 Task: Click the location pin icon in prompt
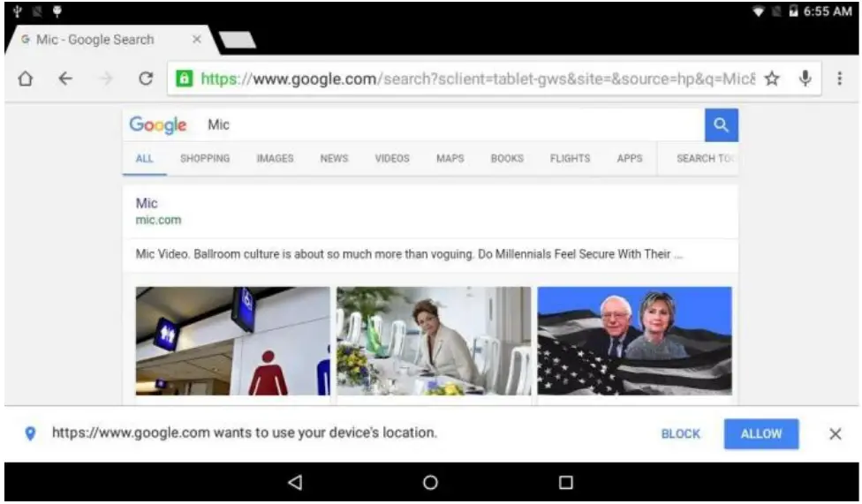click(x=30, y=433)
